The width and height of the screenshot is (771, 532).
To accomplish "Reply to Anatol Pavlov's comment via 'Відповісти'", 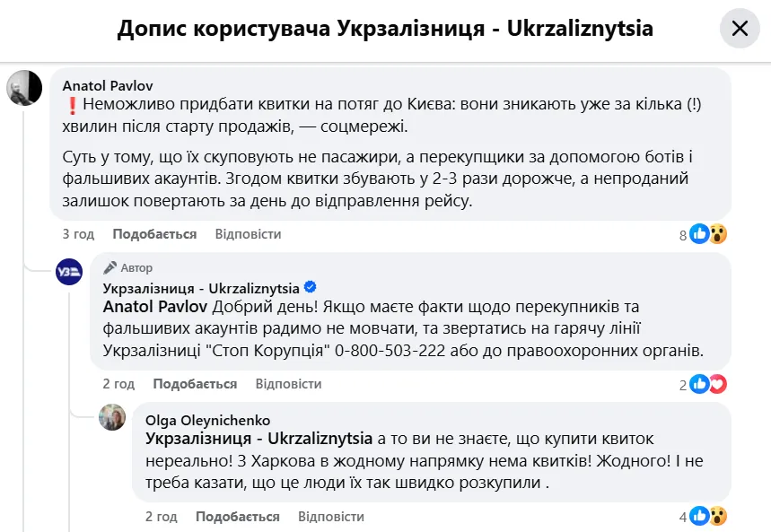I will (x=248, y=234).
